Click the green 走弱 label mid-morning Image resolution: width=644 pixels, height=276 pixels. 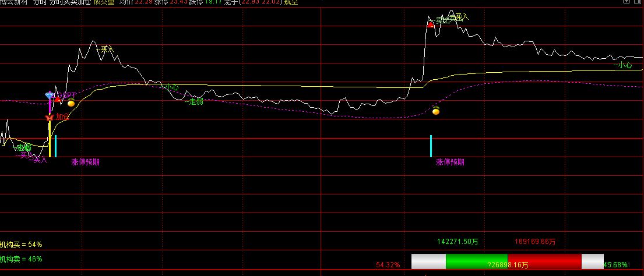(194, 102)
